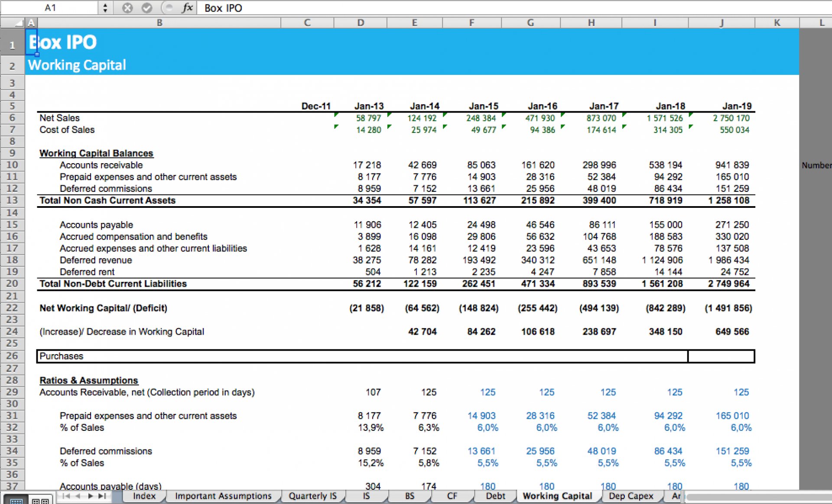
Task: Click Accounts payable days value 304
Action: [373, 486]
